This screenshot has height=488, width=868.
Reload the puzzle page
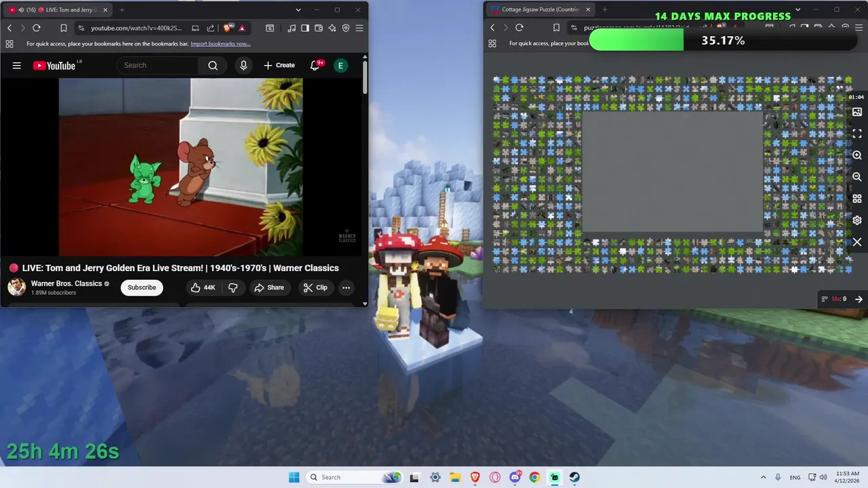tap(519, 28)
